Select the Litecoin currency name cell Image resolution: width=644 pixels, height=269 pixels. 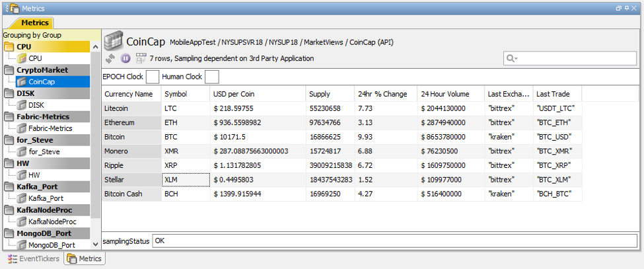[131, 108]
